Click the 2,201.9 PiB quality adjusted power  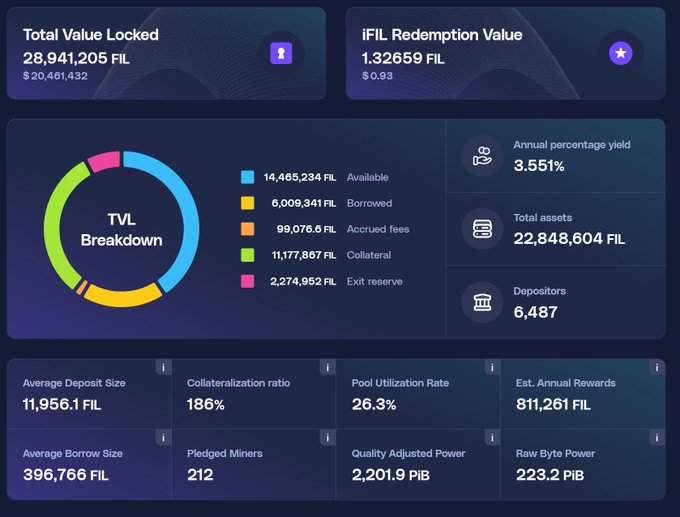click(390, 474)
